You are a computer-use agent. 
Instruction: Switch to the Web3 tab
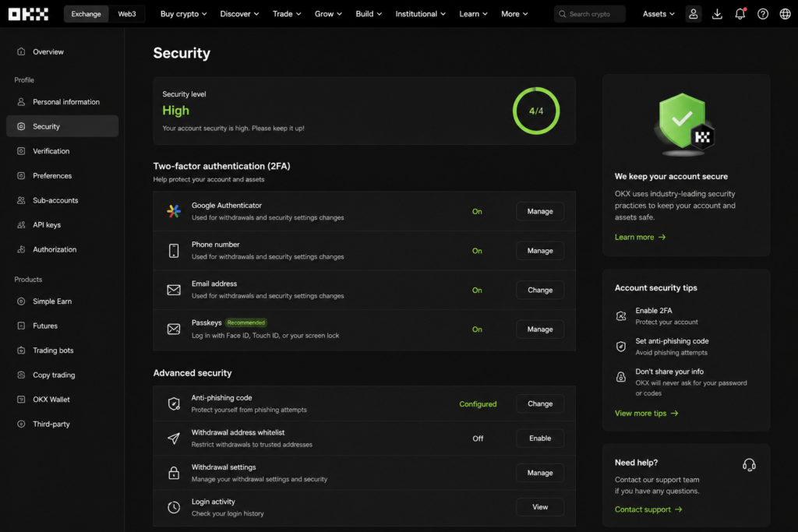[127, 14]
